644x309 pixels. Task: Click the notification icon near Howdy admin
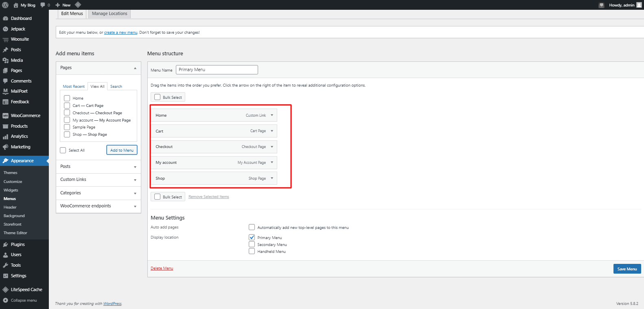pyautogui.click(x=601, y=5)
